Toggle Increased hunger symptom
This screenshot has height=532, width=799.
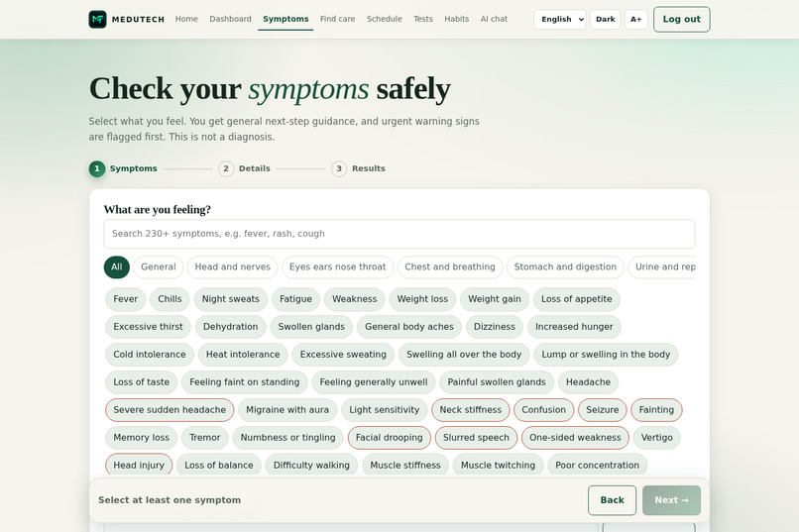(x=574, y=327)
